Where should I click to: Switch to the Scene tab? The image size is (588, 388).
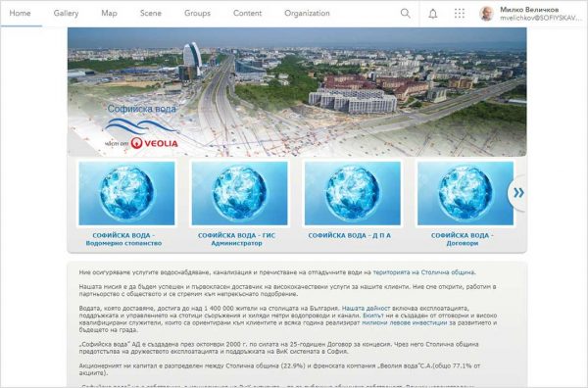151,13
